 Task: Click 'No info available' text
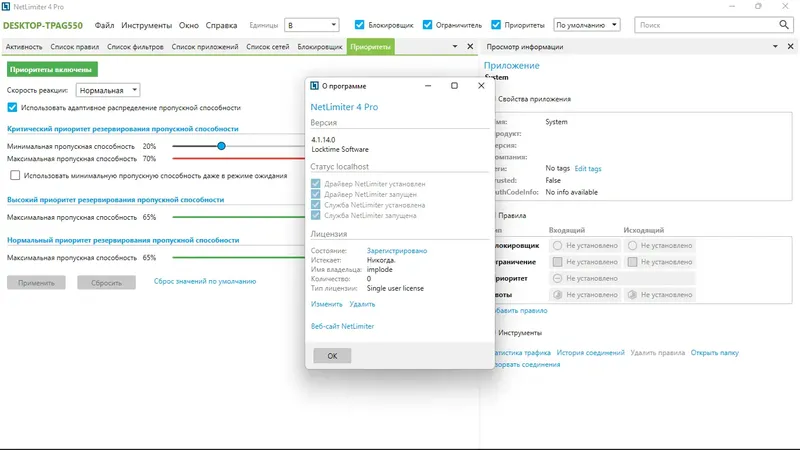click(x=571, y=192)
